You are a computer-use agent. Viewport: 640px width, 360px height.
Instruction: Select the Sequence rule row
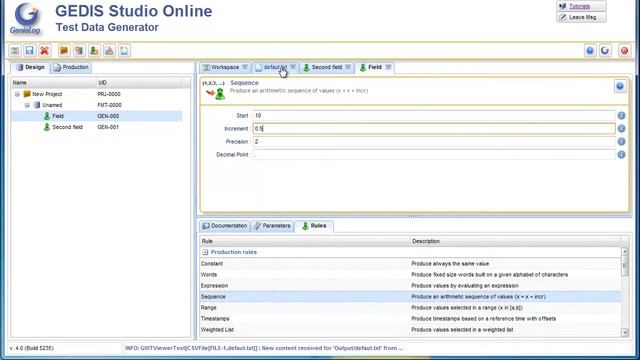pyautogui.click(x=410, y=297)
